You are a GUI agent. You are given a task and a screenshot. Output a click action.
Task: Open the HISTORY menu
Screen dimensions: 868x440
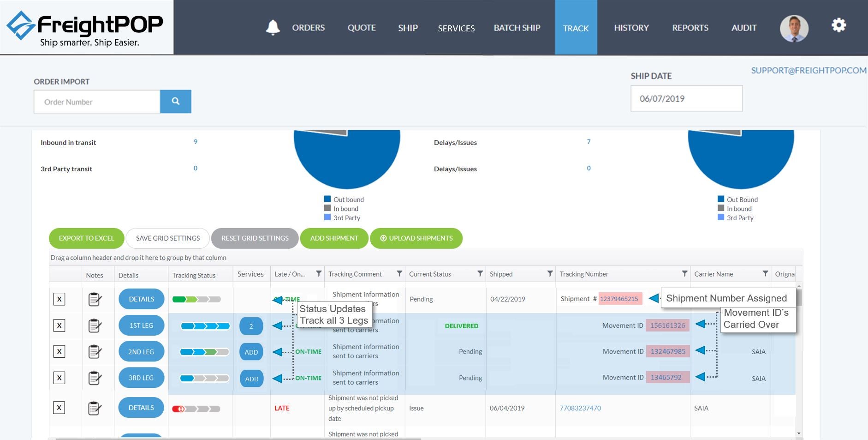click(631, 28)
